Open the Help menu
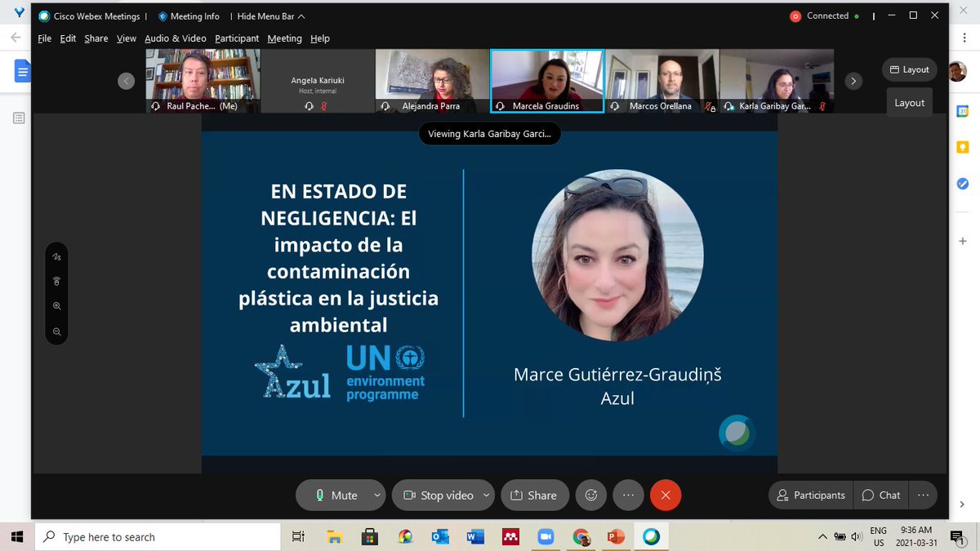 tap(319, 38)
